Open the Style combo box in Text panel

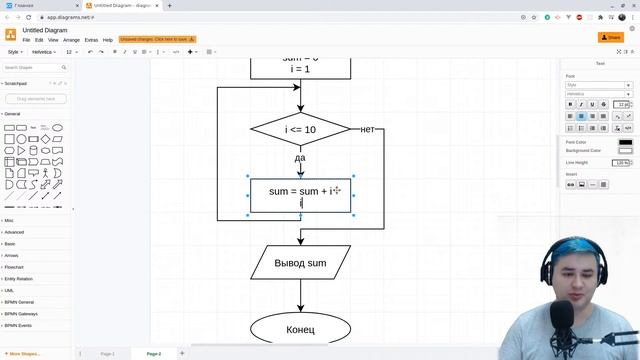pos(599,85)
